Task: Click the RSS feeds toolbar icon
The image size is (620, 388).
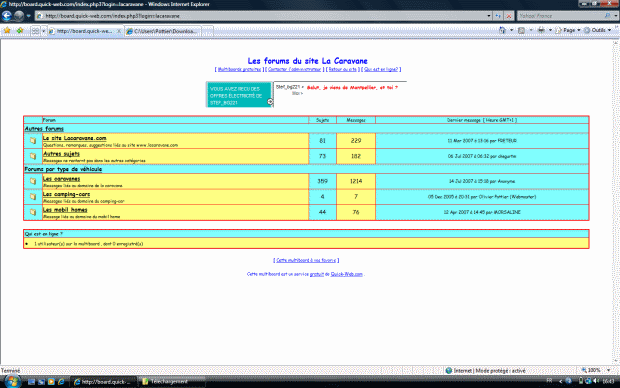Action: [522, 30]
